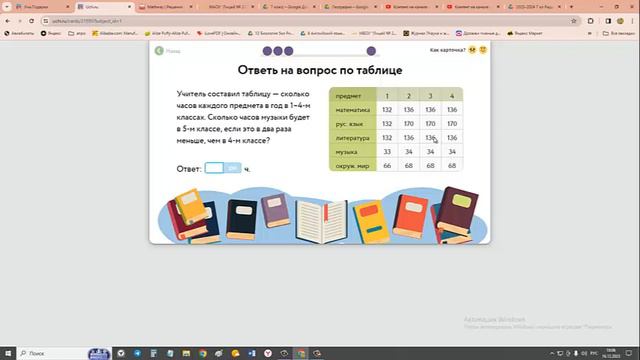Open the browser extensions puzzle icon

tap(591, 21)
